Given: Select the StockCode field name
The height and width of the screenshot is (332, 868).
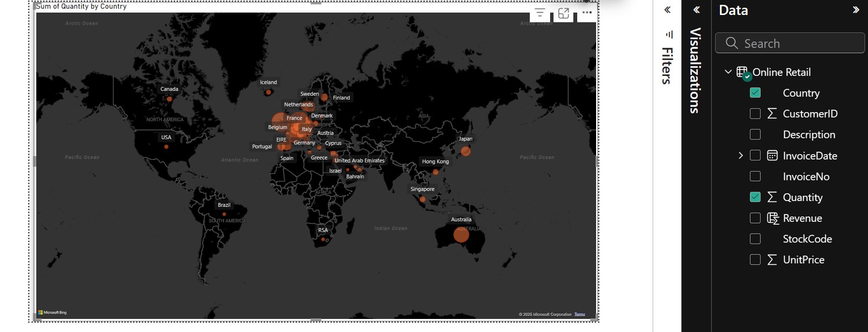Looking at the screenshot, I should (x=808, y=239).
